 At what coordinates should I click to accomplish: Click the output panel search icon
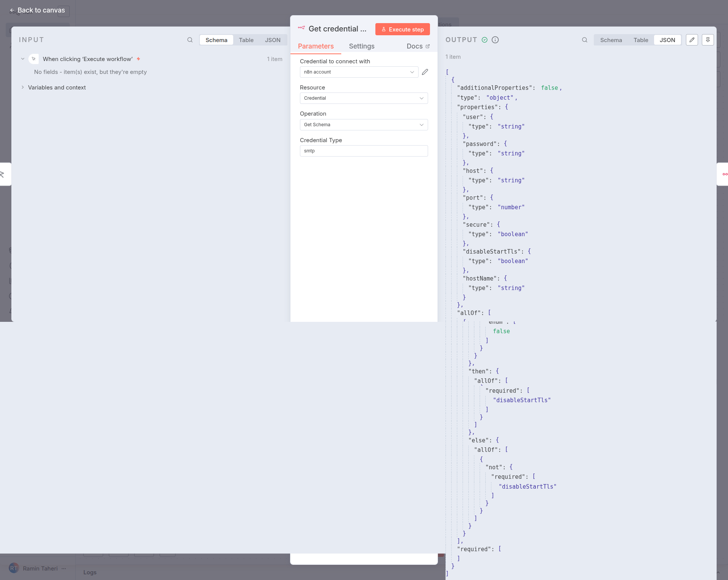585,40
